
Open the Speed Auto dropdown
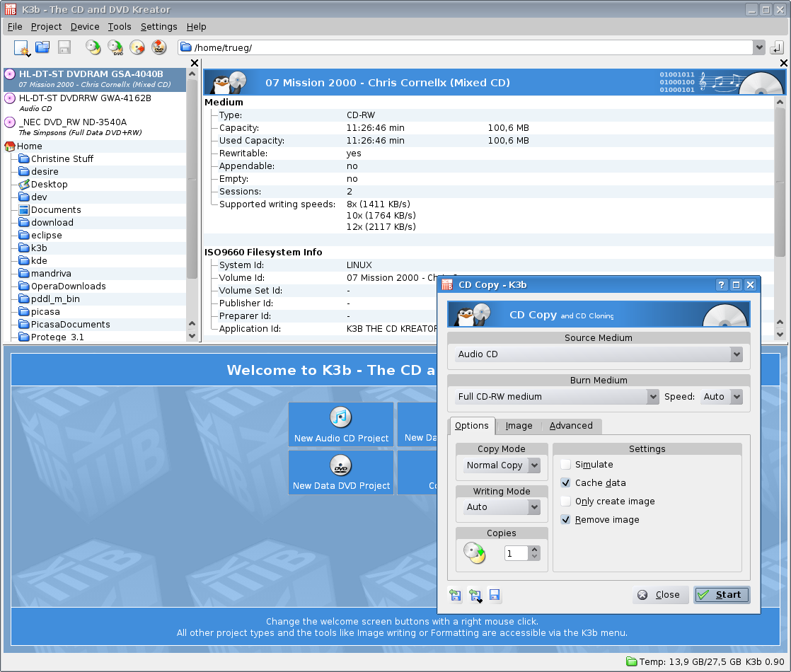(722, 397)
